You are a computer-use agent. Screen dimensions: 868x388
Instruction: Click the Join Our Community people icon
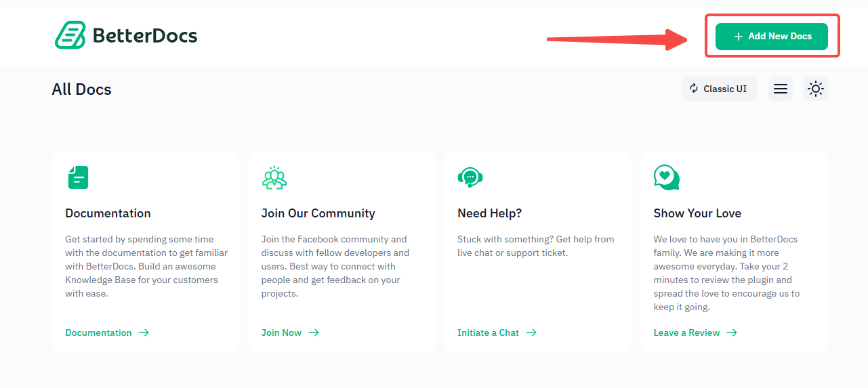(x=274, y=177)
